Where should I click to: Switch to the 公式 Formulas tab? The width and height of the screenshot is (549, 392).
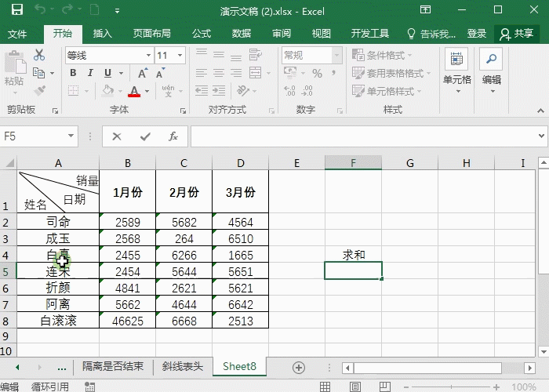pyautogui.click(x=202, y=34)
